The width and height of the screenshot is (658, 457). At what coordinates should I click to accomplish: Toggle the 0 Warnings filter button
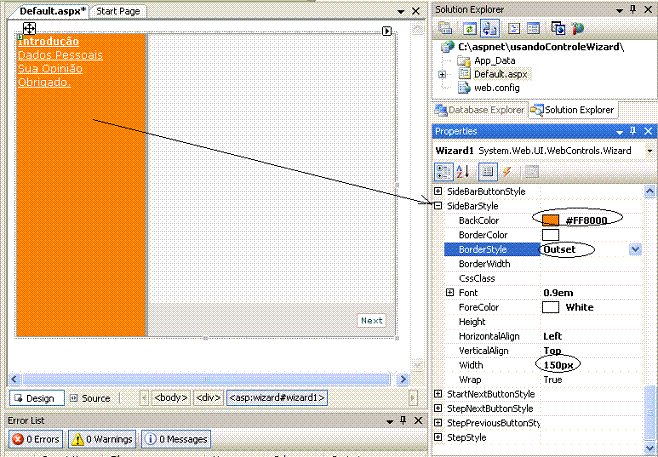(x=102, y=439)
